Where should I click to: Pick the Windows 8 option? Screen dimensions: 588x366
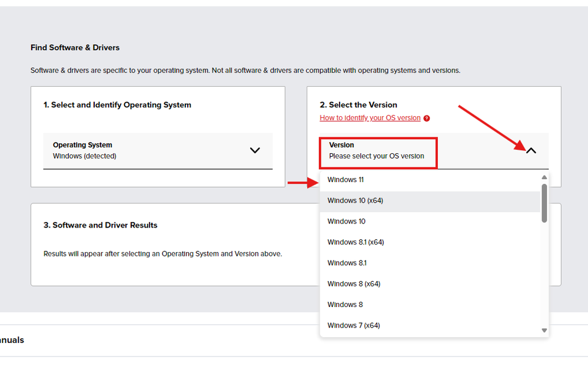point(345,305)
